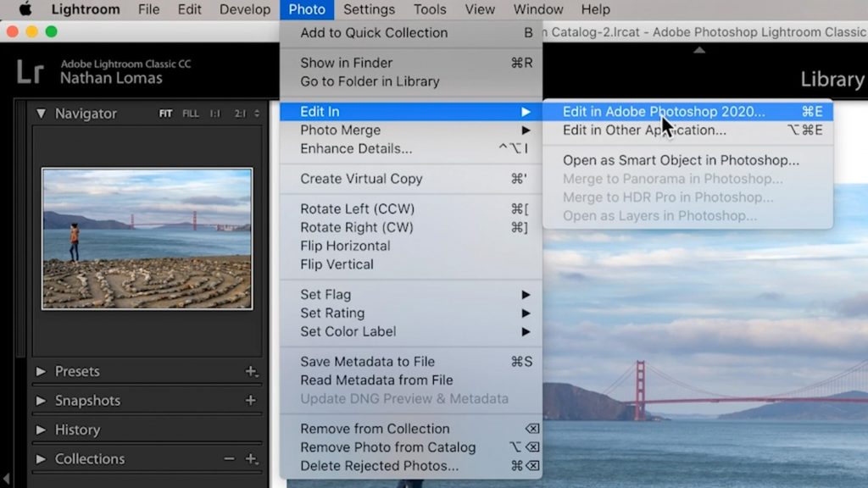This screenshot has width=868, height=488.
Task: Remove collection with minus icon
Action: (x=229, y=458)
